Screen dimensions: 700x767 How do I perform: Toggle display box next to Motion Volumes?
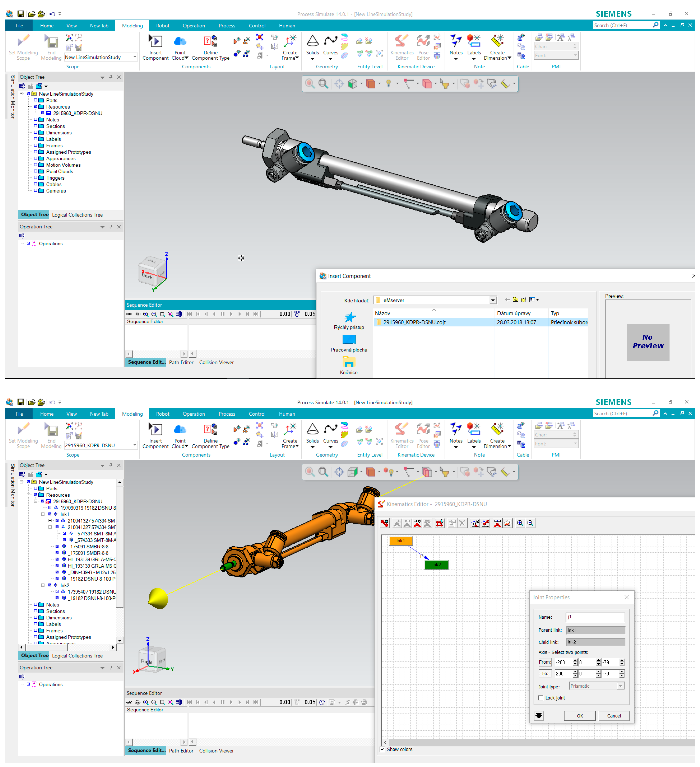point(36,165)
